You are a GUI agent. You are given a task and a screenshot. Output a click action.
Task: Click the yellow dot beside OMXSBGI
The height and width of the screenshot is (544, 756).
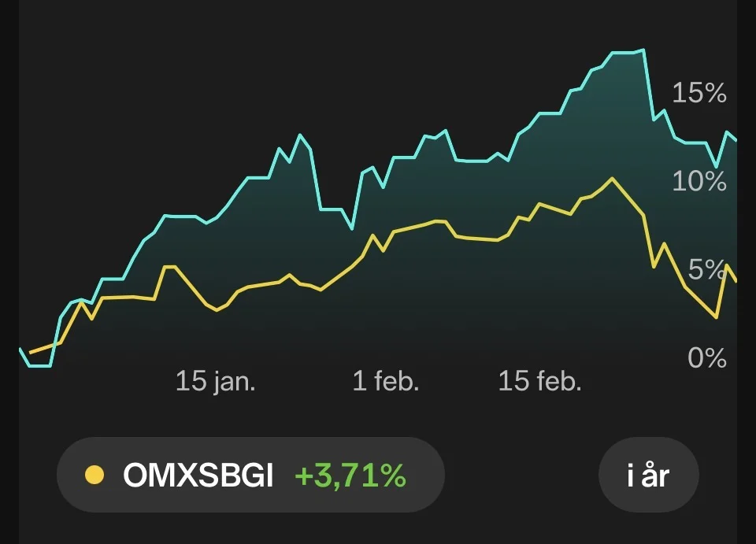tap(94, 476)
